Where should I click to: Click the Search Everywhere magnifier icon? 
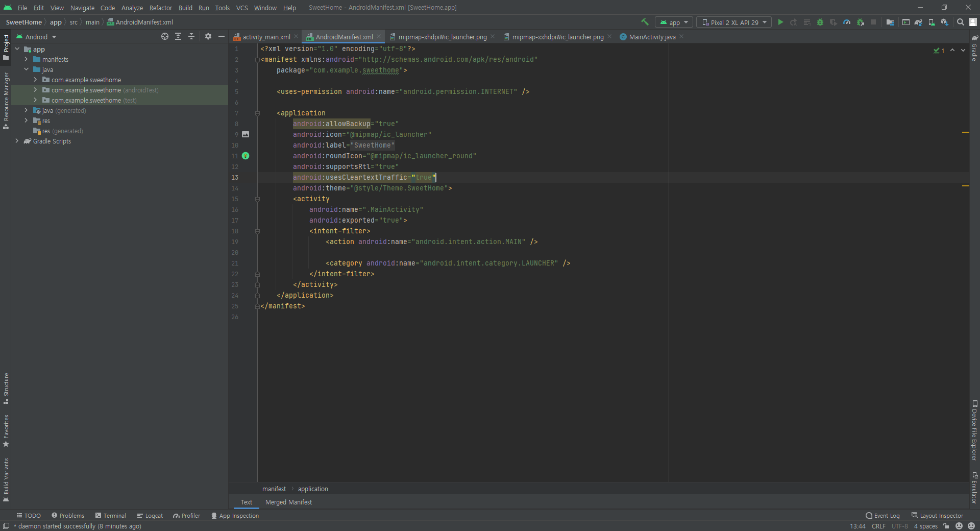click(960, 22)
